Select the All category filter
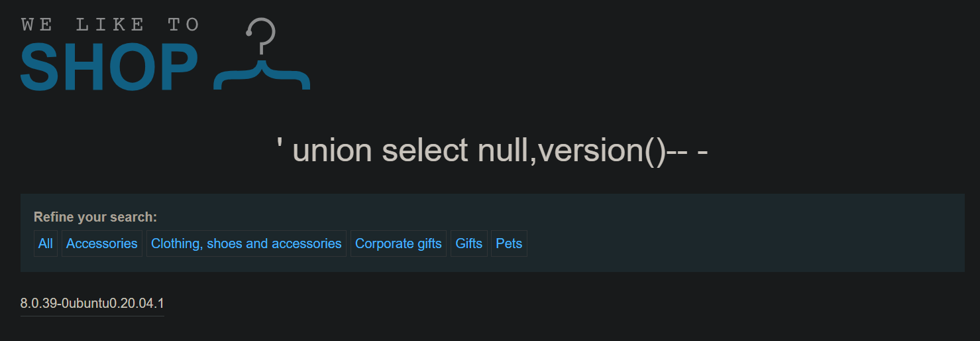The height and width of the screenshot is (341, 980). 46,243
